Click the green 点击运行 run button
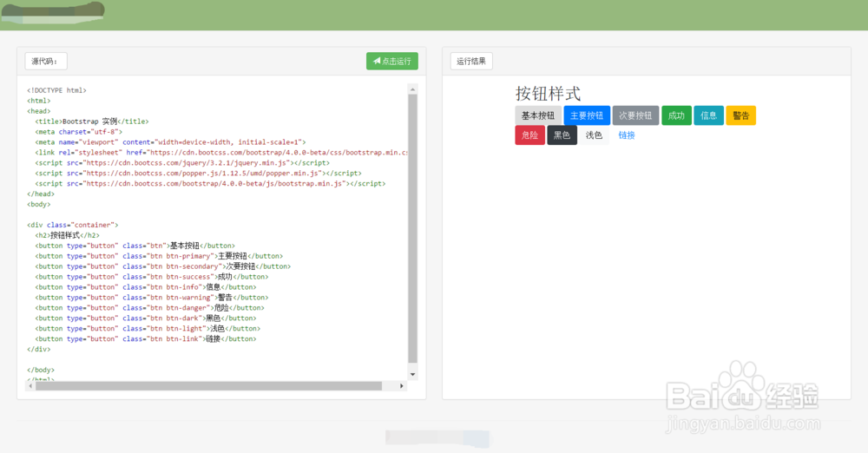Image resolution: width=868 pixels, height=453 pixels. point(392,61)
